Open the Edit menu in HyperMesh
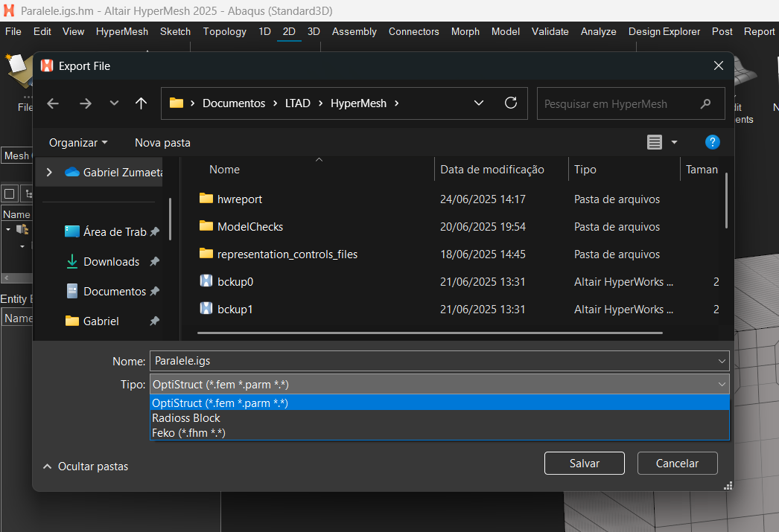Image resolution: width=779 pixels, height=532 pixels. click(x=42, y=31)
